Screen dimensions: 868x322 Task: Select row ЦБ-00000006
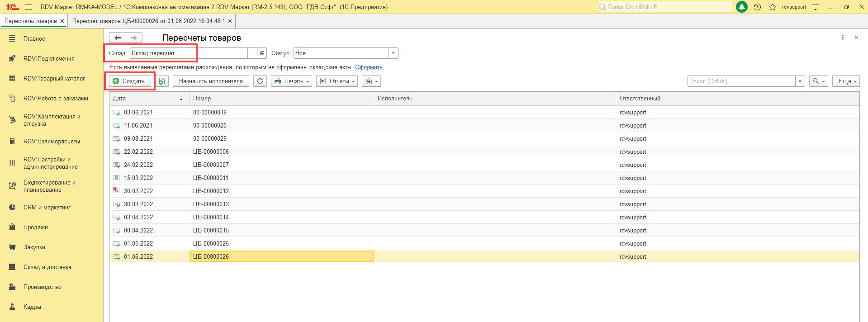tap(484, 152)
